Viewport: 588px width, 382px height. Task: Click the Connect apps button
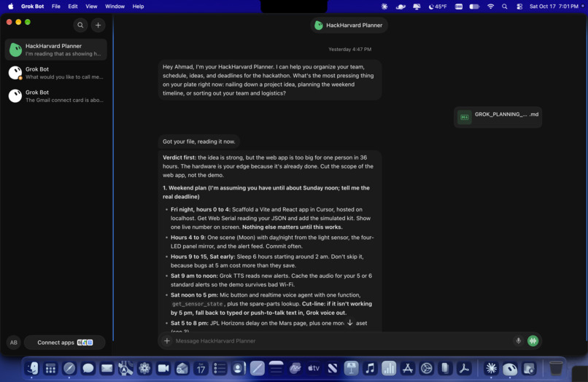pos(64,342)
